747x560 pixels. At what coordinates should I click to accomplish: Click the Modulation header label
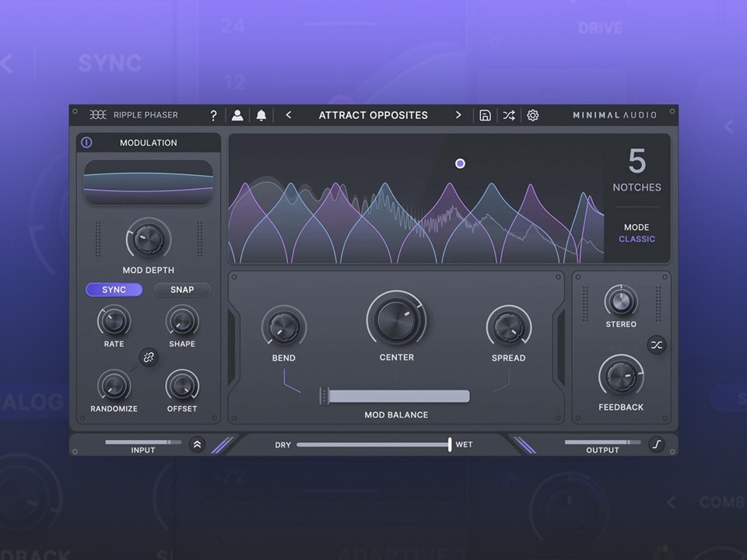pos(148,143)
